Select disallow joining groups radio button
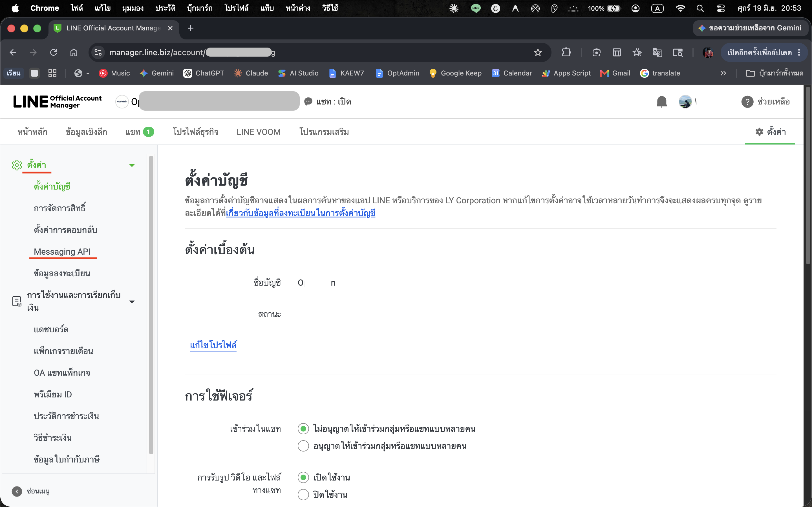Screen dimensions: 812x507 click(x=303, y=429)
